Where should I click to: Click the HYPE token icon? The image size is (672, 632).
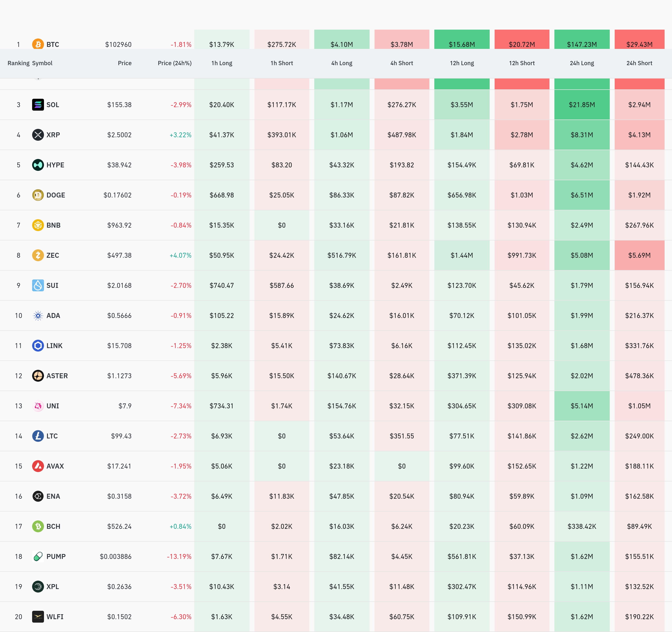[x=38, y=165]
